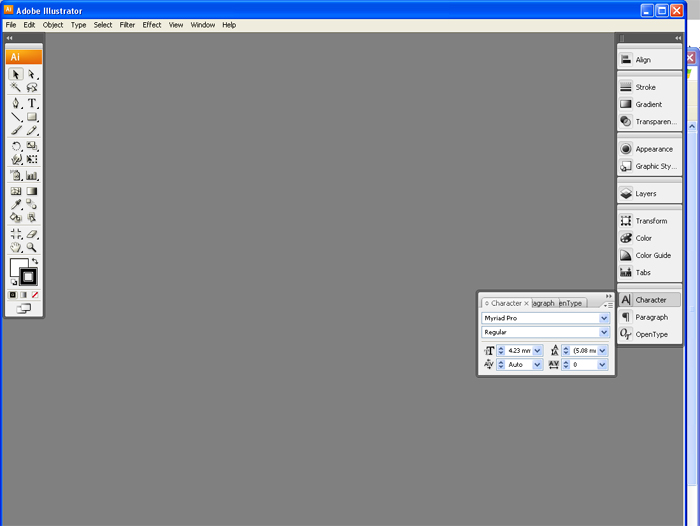Open the Align panel from dock
700x526 pixels.
(x=650, y=60)
